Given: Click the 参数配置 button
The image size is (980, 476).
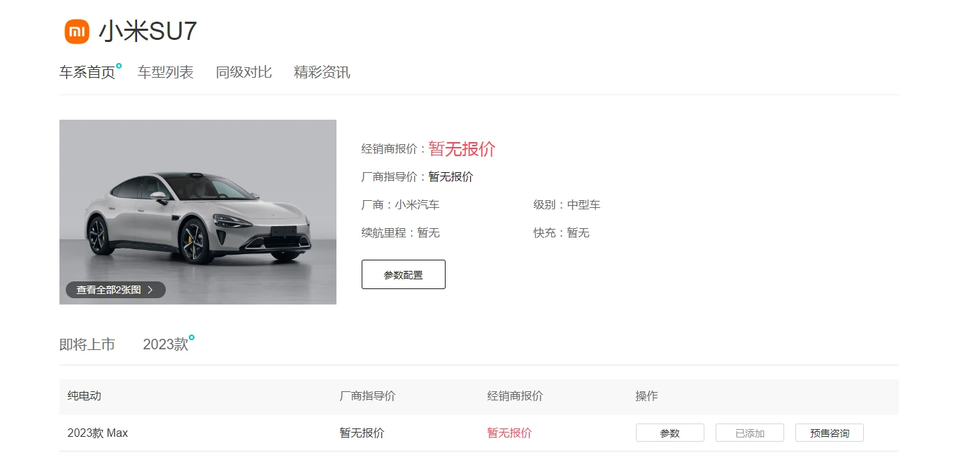Looking at the screenshot, I should pos(404,274).
